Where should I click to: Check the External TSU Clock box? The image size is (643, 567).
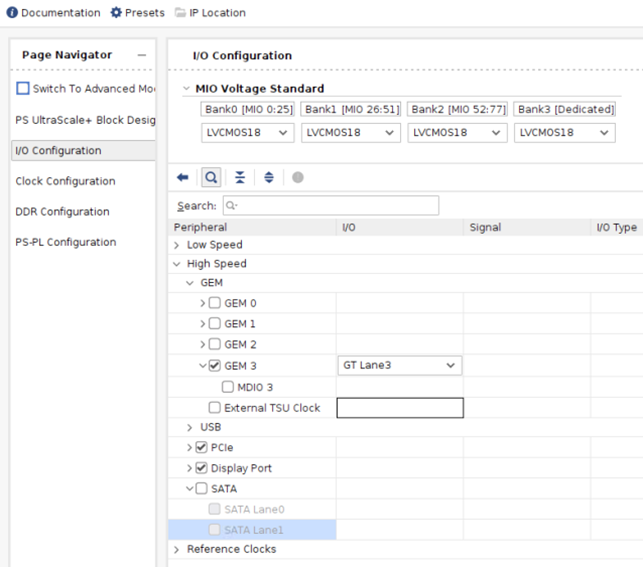pos(215,407)
